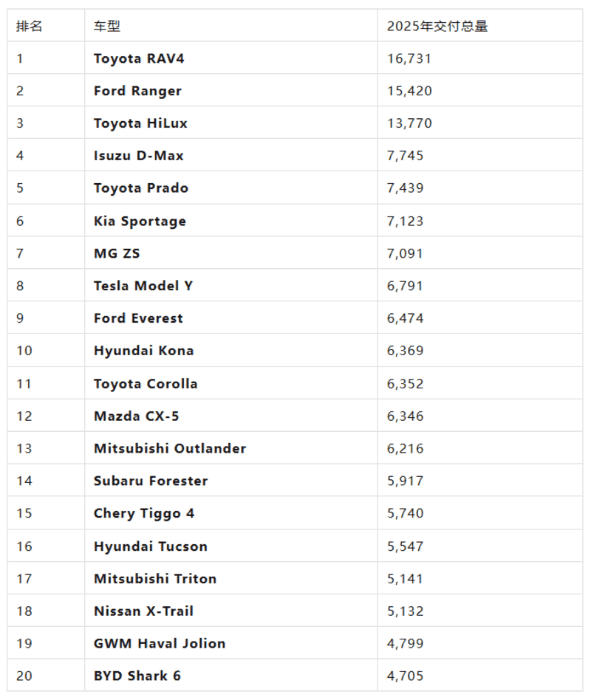Click the MG ZS model name
The width and height of the screenshot is (591, 700).
click(x=117, y=253)
